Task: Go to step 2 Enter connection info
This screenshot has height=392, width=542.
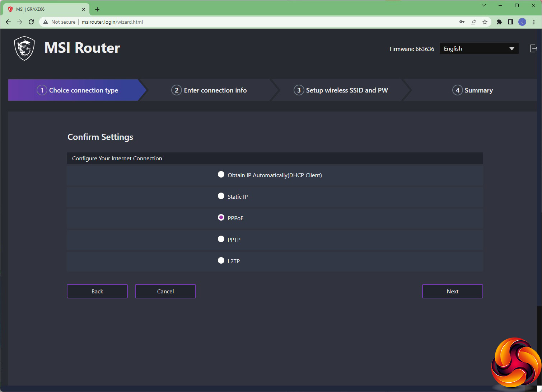Action: click(209, 90)
